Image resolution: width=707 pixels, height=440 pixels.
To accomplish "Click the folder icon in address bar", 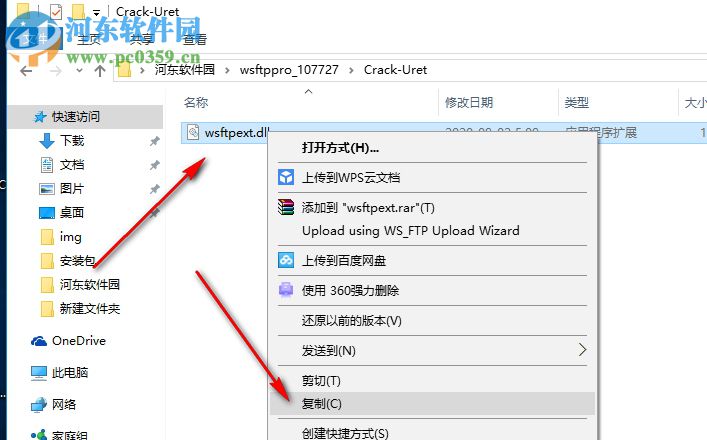I will (124, 70).
